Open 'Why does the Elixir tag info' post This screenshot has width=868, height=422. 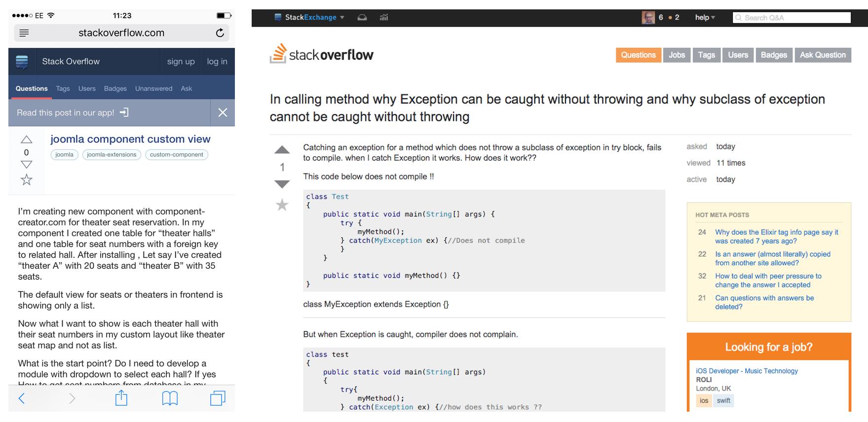[777, 237]
